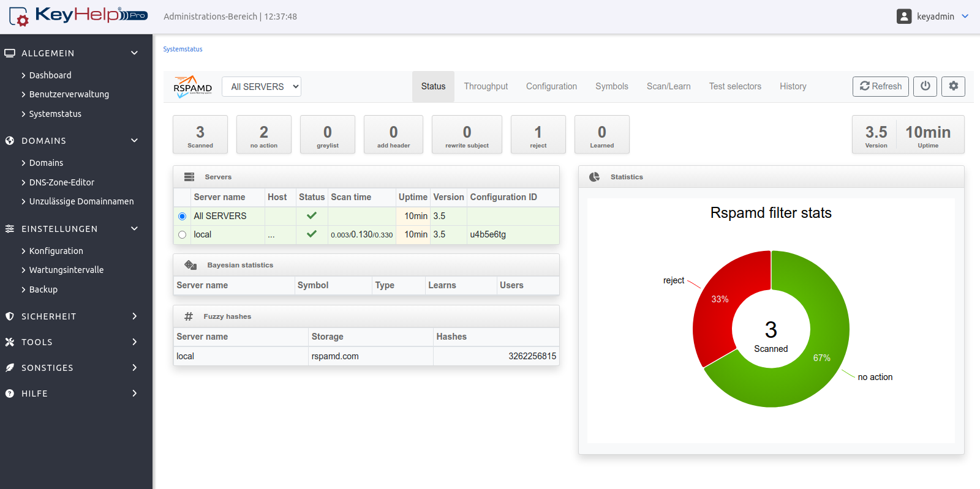
Task: Open the Symbols tab
Action: coord(611,86)
